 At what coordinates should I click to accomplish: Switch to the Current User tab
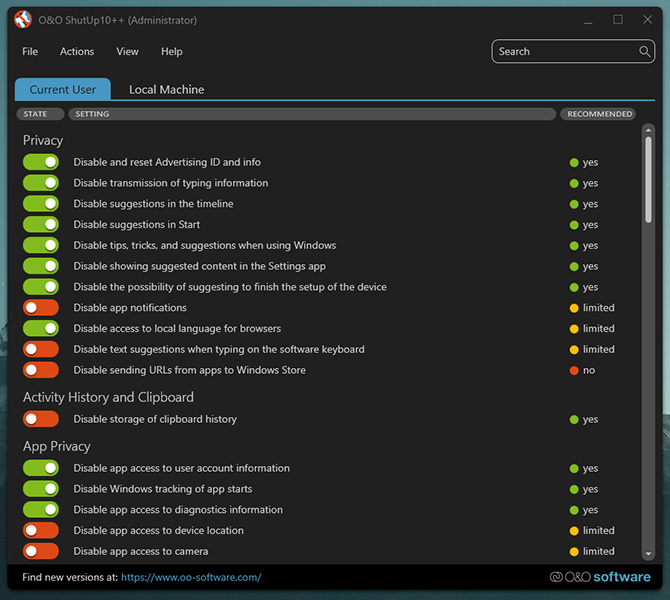click(x=63, y=89)
